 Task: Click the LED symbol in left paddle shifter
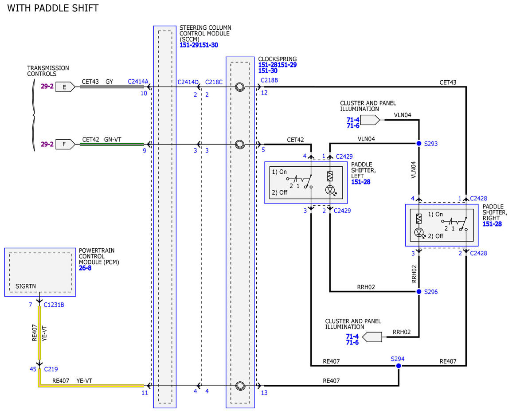click(x=330, y=190)
